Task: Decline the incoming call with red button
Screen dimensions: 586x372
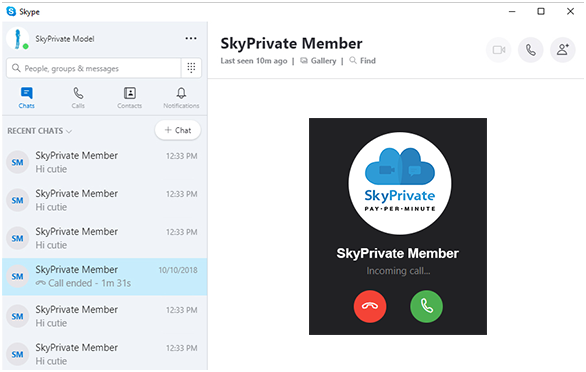Action: (x=370, y=306)
